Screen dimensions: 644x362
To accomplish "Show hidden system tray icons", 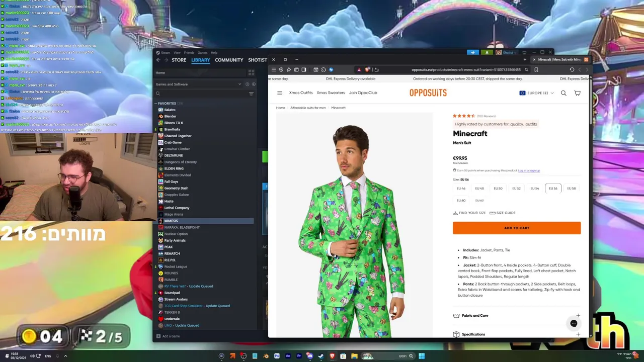I will pyautogui.click(x=65, y=356).
